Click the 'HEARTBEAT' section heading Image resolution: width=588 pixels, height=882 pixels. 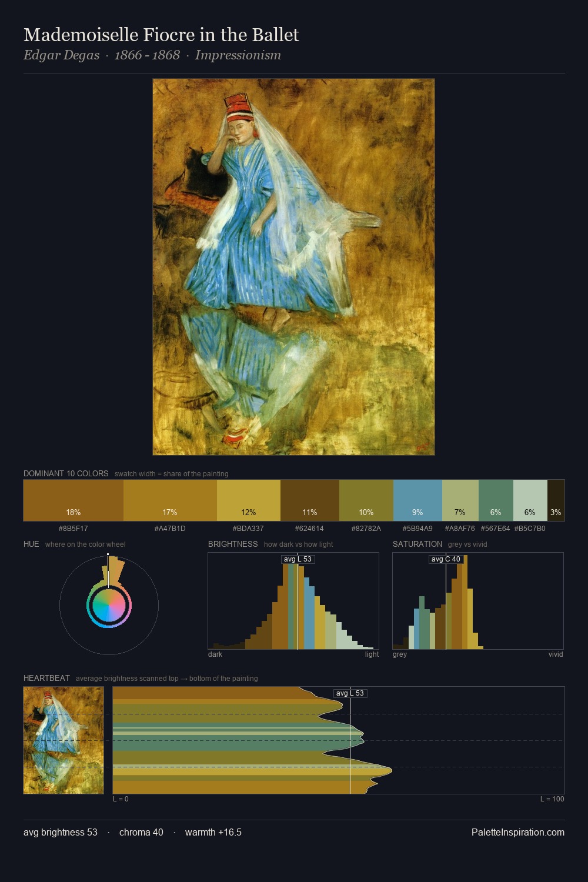(x=46, y=678)
